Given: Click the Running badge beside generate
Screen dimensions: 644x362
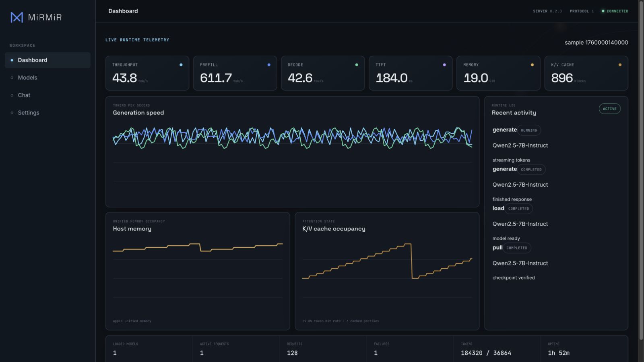Looking at the screenshot, I should coord(529,130).
